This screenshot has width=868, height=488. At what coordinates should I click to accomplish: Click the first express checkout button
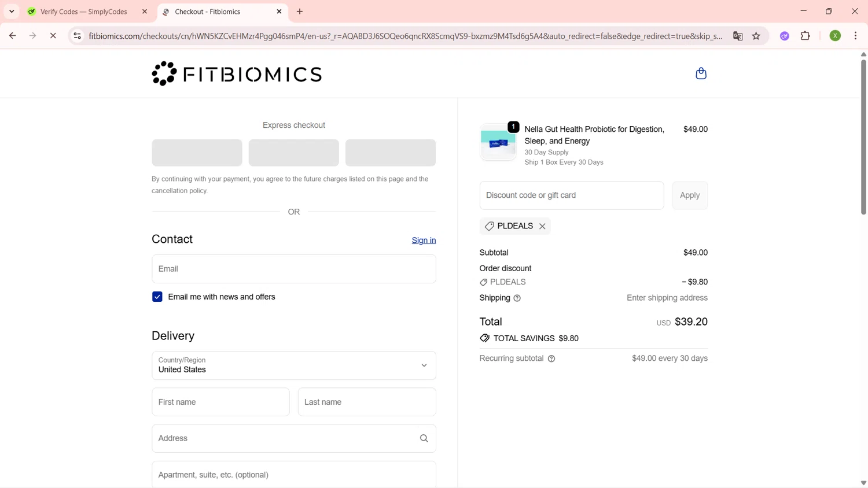[x=197, y=153]
